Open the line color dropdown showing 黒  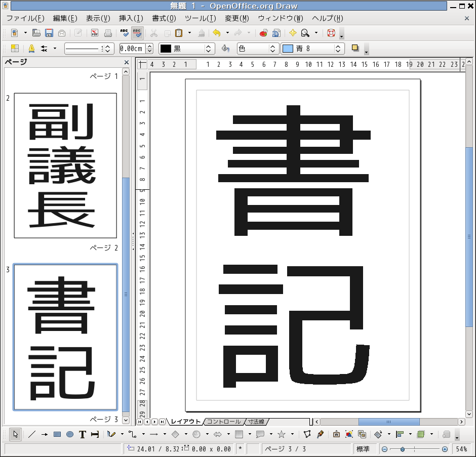click(x=208, y=49)
